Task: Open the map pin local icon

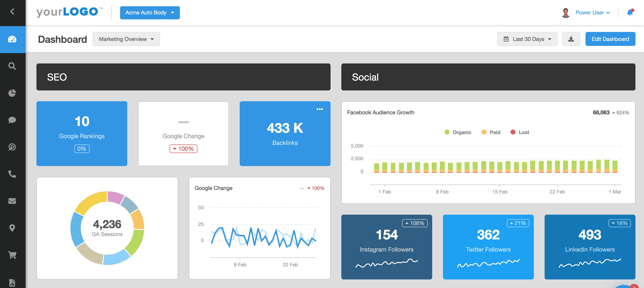Action: point(12,228)
